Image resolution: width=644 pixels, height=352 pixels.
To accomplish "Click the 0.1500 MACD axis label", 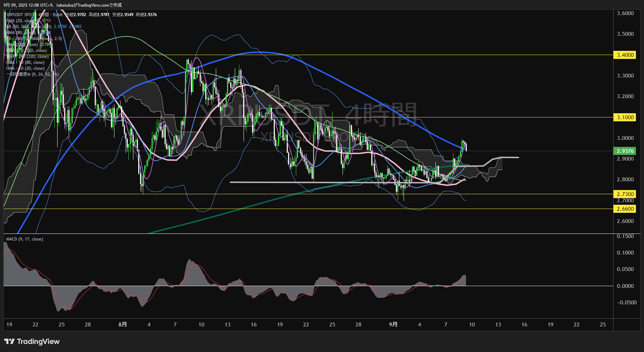I will pyautogui.click(x=625, y=236).
